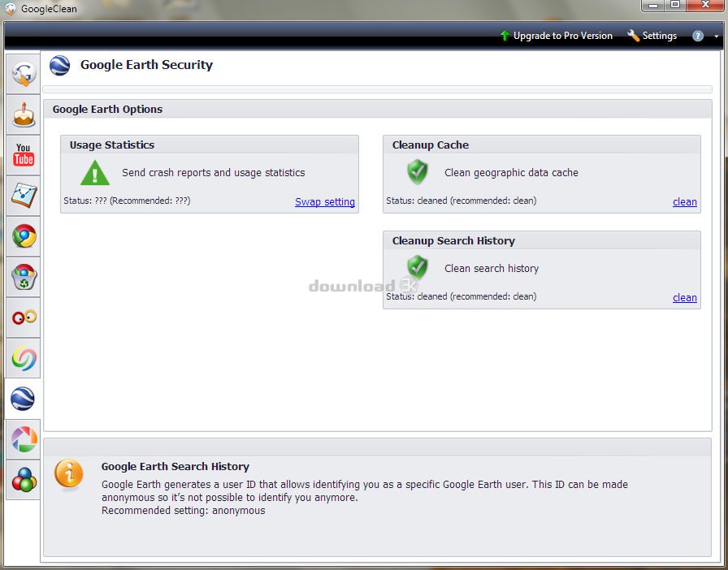Open the Google Chrome sidebar tab
This screenshot has height=570, width=728.
[24, 236]
